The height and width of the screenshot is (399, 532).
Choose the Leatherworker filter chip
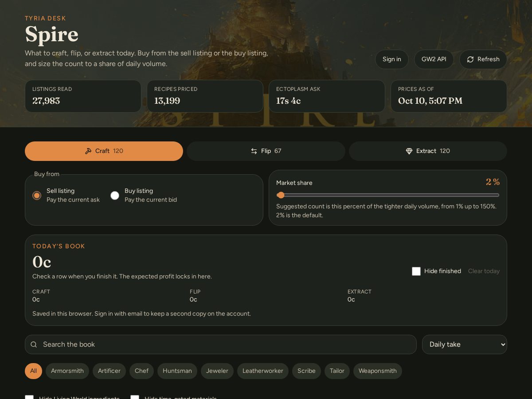(263, 371)
